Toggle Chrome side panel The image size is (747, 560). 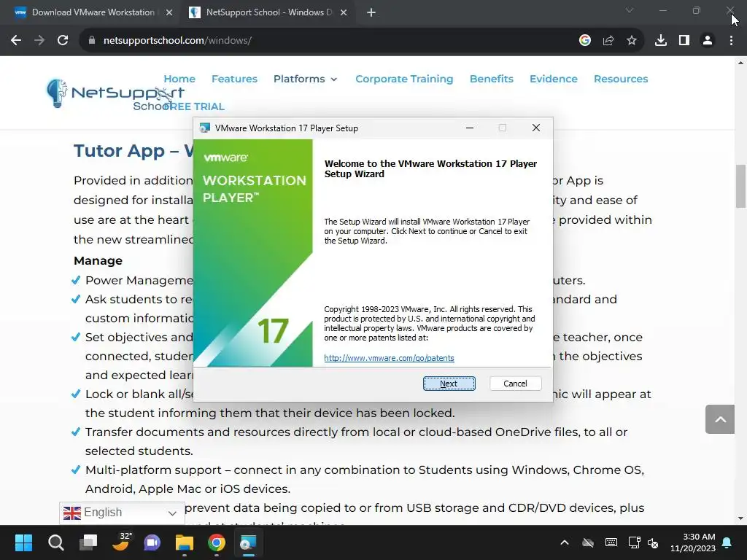pos(684,41)
